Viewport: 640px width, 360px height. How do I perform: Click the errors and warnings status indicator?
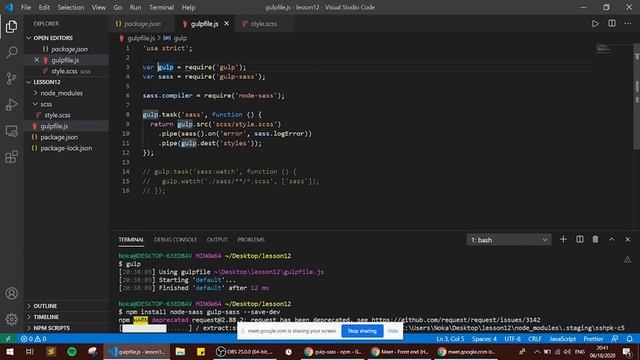[x=33, y=339]
